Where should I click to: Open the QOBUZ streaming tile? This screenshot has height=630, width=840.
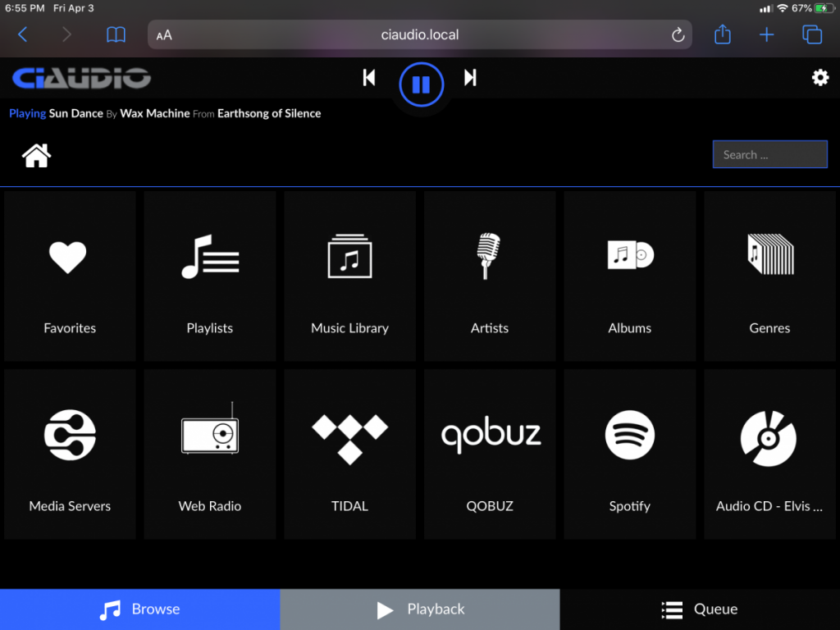pyautogui.click(x=490, y=454)
